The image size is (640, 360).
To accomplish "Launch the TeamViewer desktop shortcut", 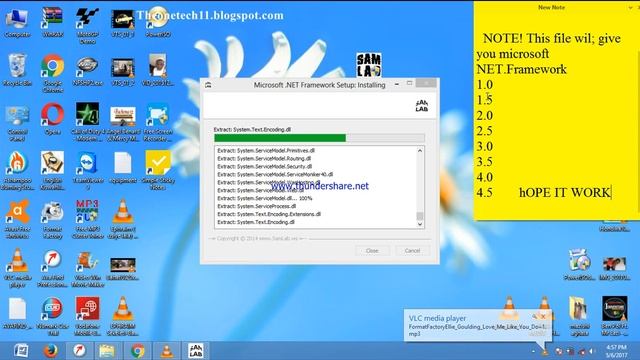I will click(x=87, y=171).
